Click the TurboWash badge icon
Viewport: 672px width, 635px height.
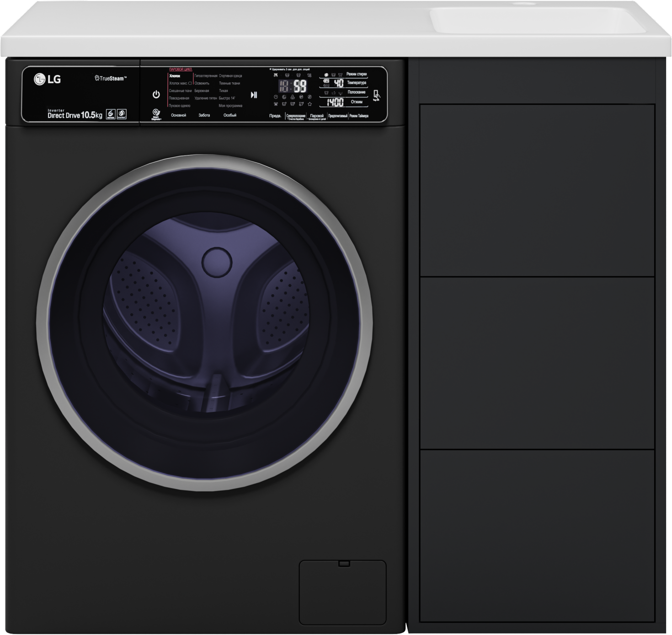click(x=122, y=114)
